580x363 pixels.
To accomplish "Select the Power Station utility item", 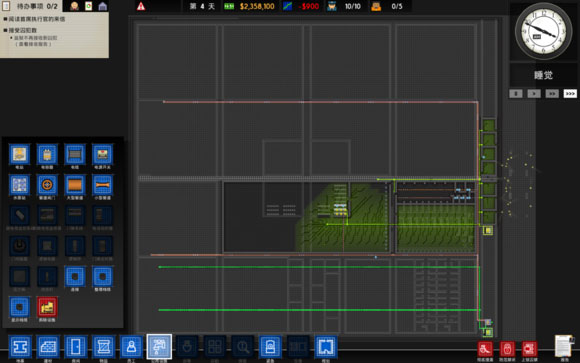I will pyautogui.click(x=20, y=154).
